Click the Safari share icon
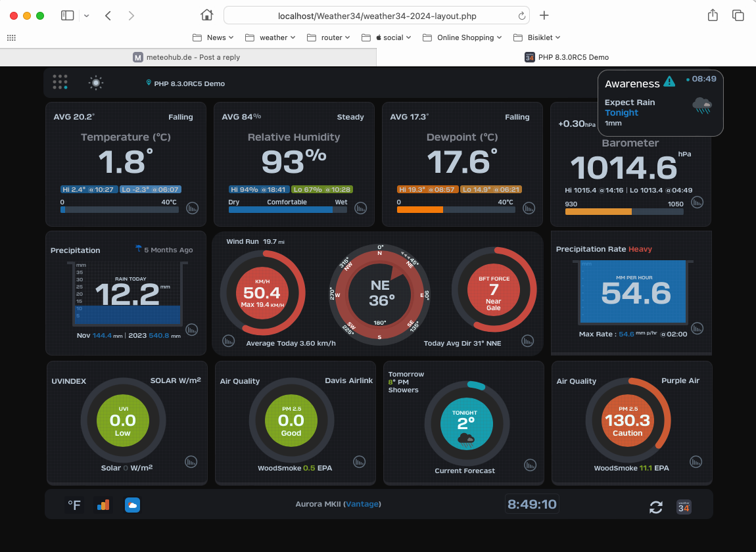The image size is (756, 552). (x=713, y=15)
